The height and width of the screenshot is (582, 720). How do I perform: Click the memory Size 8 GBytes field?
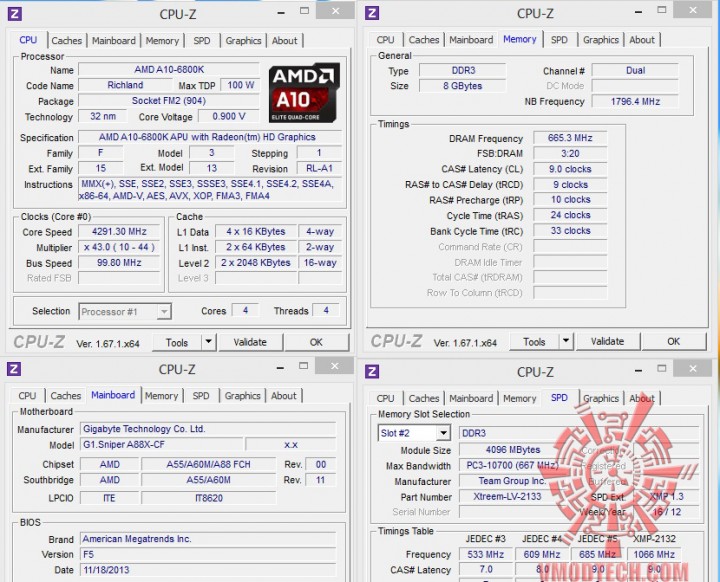pos(462,86)
